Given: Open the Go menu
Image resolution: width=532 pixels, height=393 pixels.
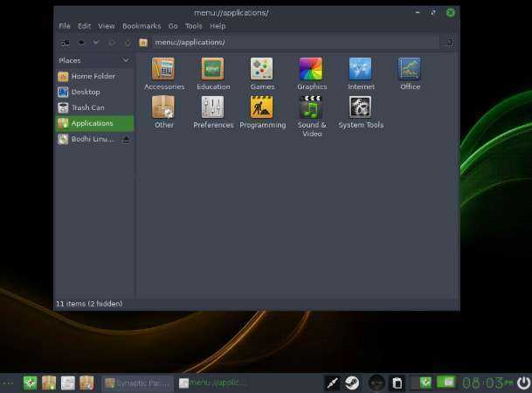Looking at the screenshot, I should coord(173,26).
